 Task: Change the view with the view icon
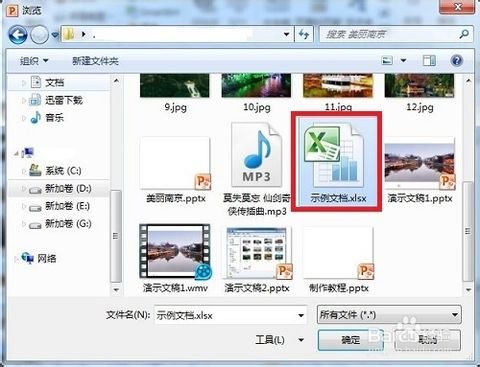click(387, 60)
